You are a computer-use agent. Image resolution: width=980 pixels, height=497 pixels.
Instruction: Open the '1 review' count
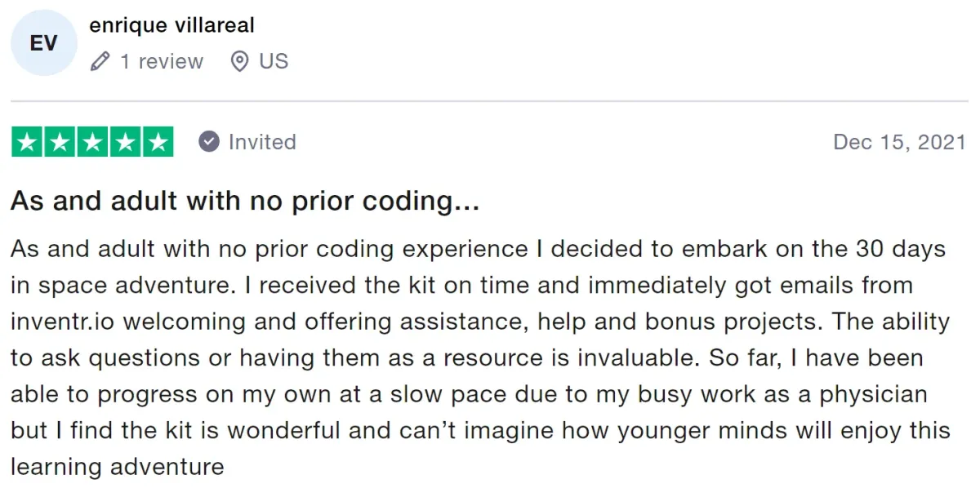(162, 61)
